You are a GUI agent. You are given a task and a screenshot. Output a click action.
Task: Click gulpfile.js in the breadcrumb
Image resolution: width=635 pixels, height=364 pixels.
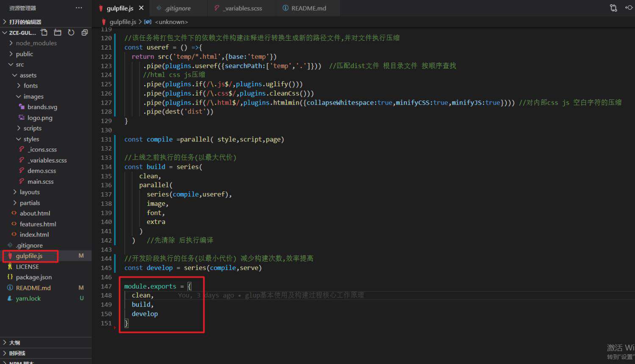pos(123,22)
